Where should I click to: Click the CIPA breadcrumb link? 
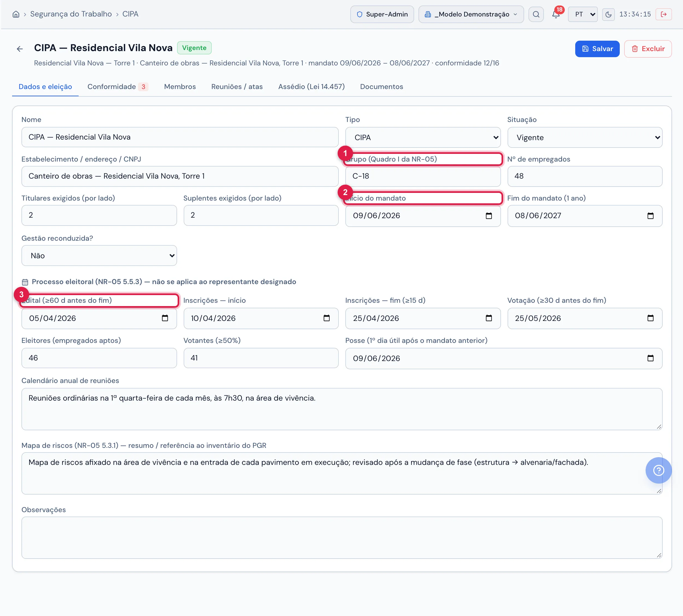[130, 14]
